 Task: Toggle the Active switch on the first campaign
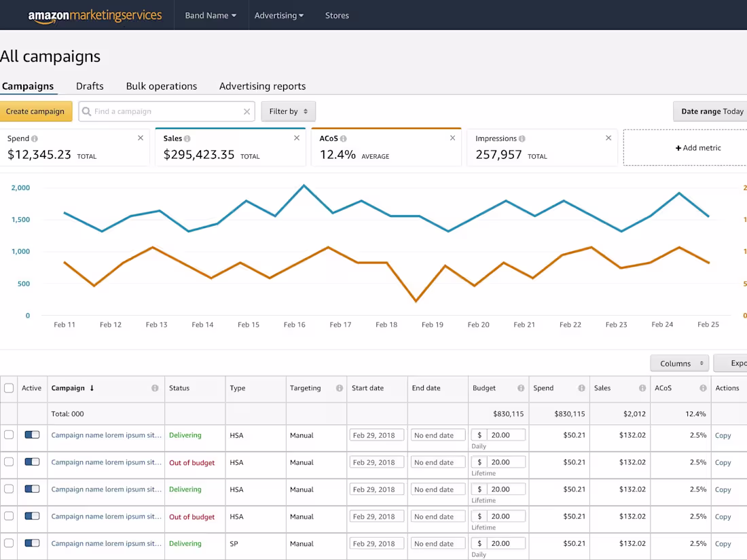point(32,434)
